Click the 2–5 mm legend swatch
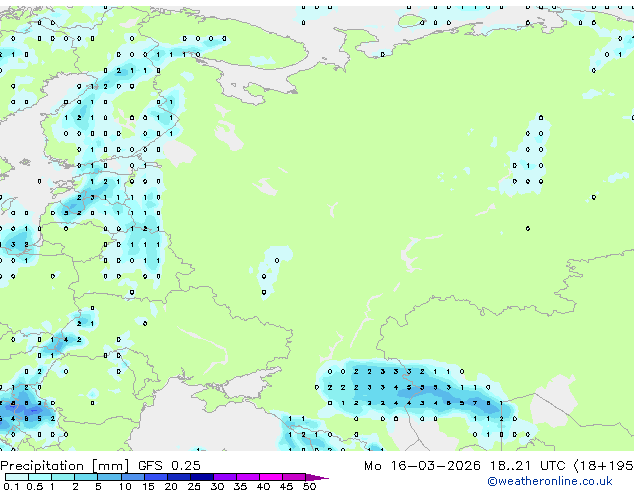This screenshot has height=490, width=634. [86, 477]
